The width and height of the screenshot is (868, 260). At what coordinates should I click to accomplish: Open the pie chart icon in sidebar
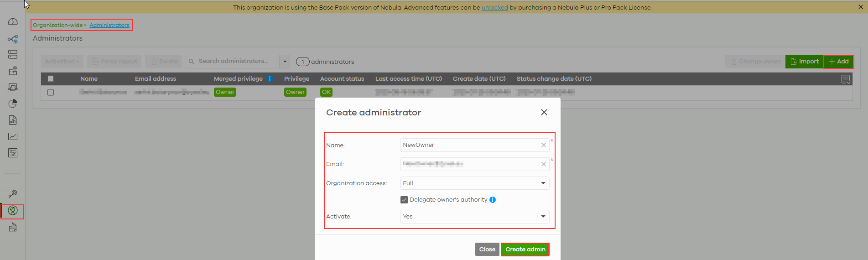(x=13, y=104)
